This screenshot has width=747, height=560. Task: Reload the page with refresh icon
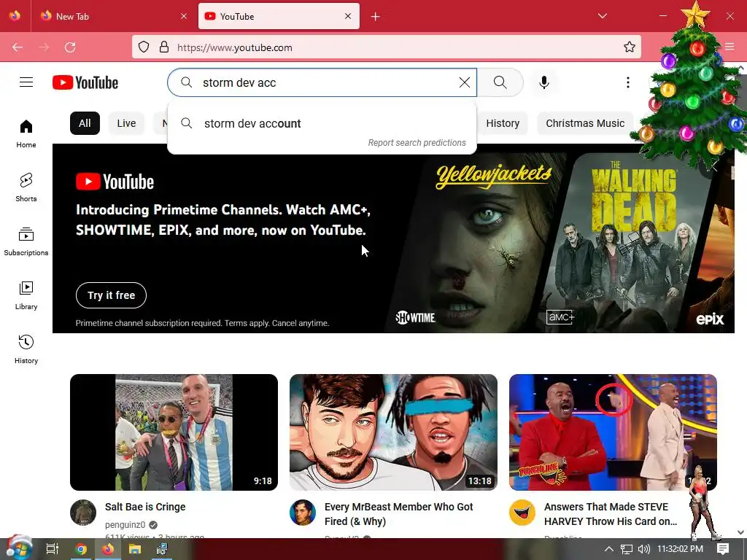[x=70, y=47]
